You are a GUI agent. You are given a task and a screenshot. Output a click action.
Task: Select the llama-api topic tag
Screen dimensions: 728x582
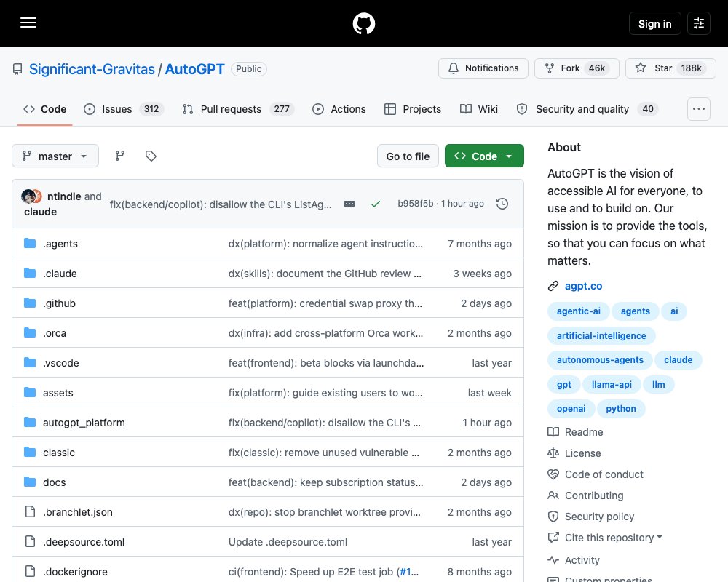pyautogui.click(x=612, y=384)
